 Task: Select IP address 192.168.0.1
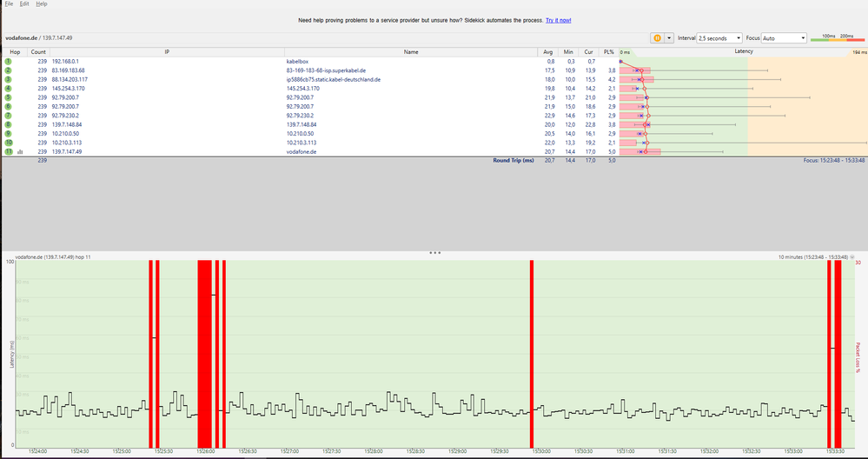65,62
